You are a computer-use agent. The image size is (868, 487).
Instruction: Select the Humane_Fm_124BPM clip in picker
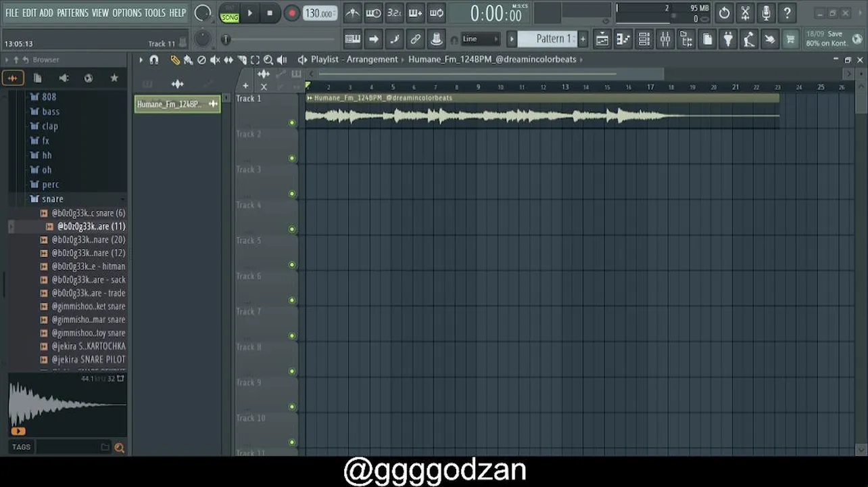pyautogui.click(x=178, y=104)
